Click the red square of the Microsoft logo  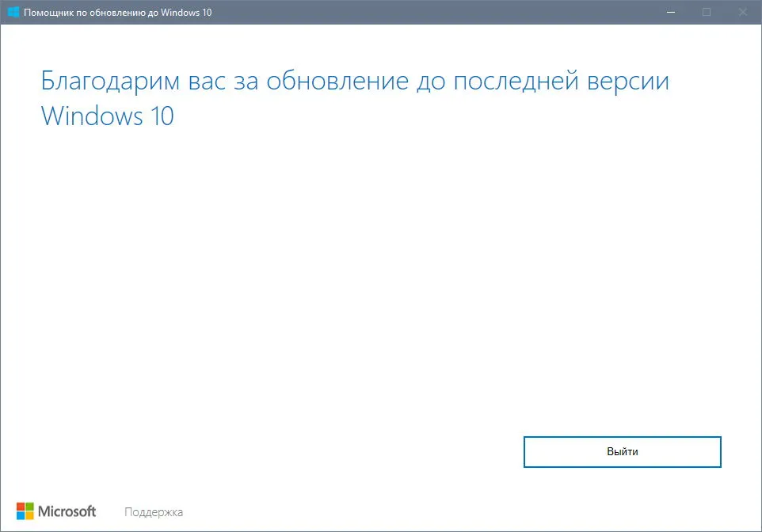[x=21, y=507]
